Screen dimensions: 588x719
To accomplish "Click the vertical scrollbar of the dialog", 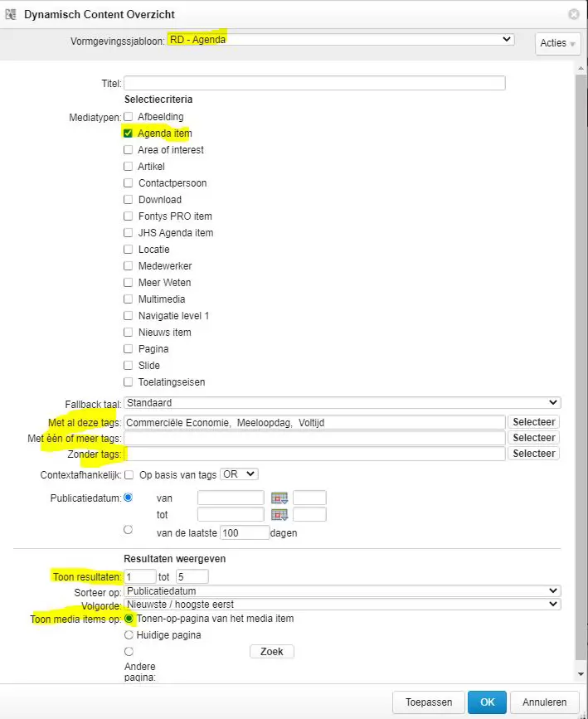I will pos(581,373).
